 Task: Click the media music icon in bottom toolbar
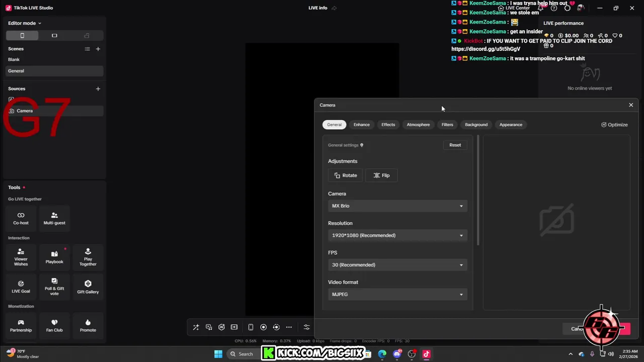tap(209, 327)
